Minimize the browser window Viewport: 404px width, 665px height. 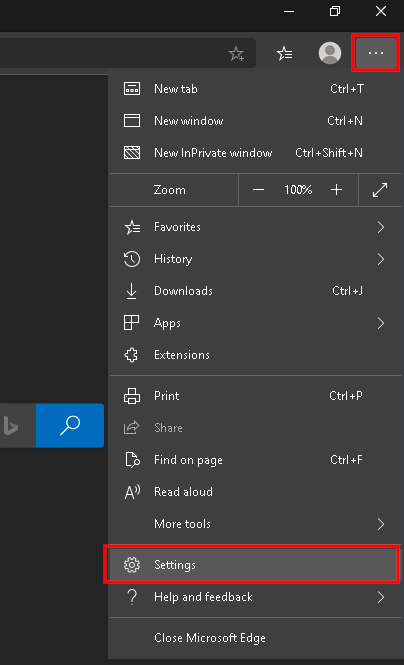pyautogui.click(x=289, y=11)
